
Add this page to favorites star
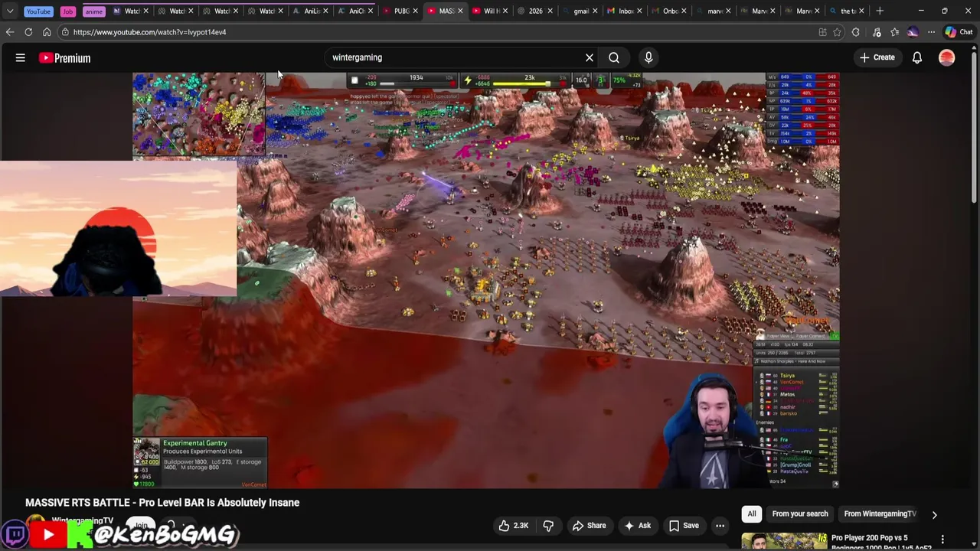pos(837,32)
